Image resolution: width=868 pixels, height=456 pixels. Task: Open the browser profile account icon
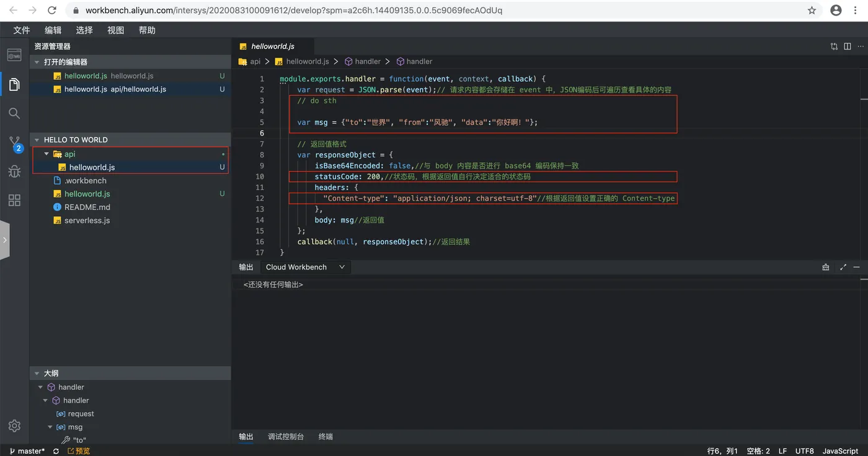pyautogui.click(x=836, y=11)
